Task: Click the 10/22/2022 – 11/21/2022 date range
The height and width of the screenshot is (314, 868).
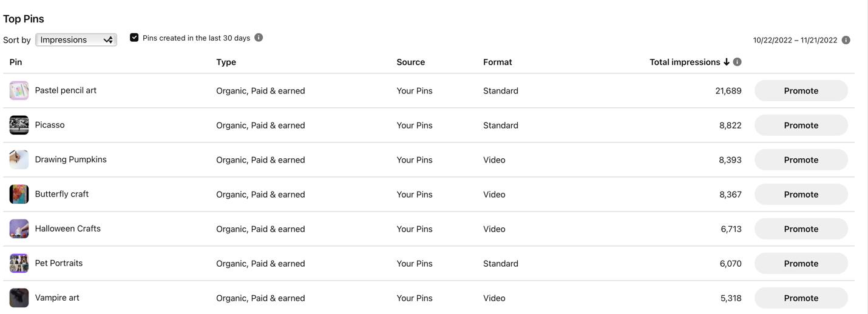Action: [x=795, y=40]
